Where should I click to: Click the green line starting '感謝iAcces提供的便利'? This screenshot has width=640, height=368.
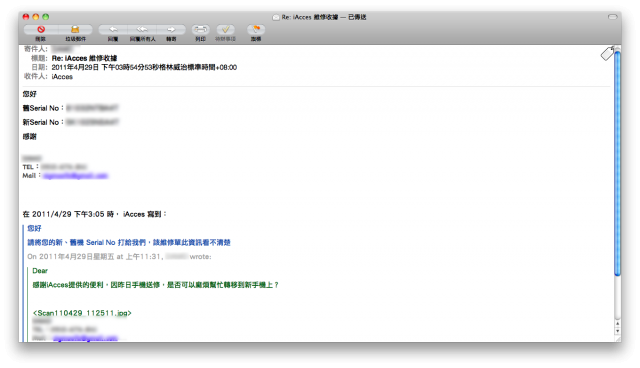click(156, 285)
